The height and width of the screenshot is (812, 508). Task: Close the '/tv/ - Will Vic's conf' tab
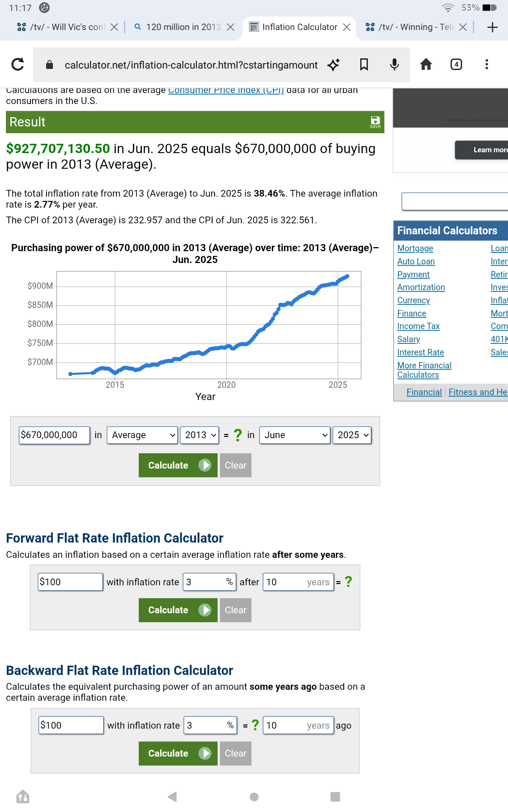114,27
